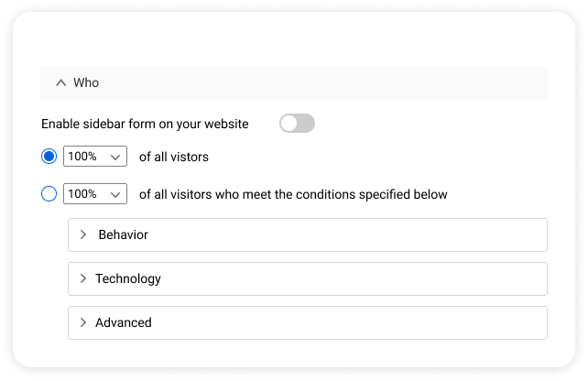
Task: Click the Who section title text
Action: pos(86,82)
